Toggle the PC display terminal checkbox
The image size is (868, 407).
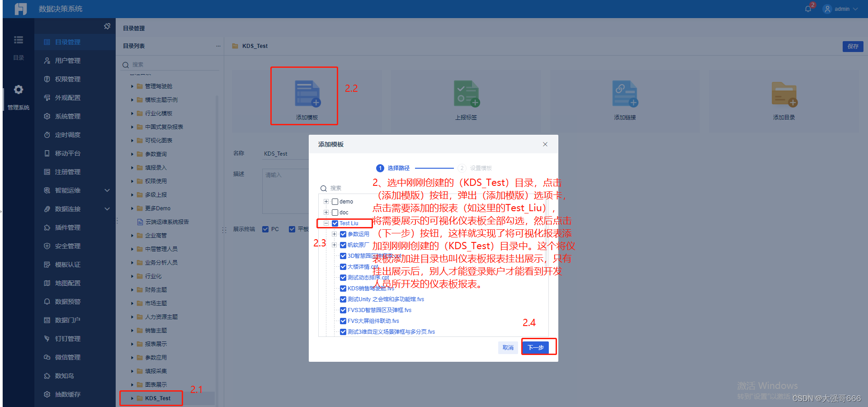(265, 229)
